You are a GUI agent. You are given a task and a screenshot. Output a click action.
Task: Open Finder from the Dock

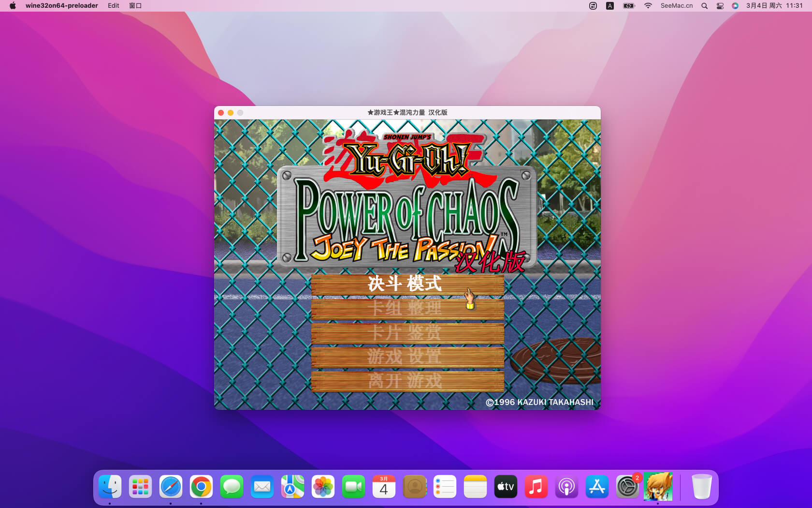110,486
